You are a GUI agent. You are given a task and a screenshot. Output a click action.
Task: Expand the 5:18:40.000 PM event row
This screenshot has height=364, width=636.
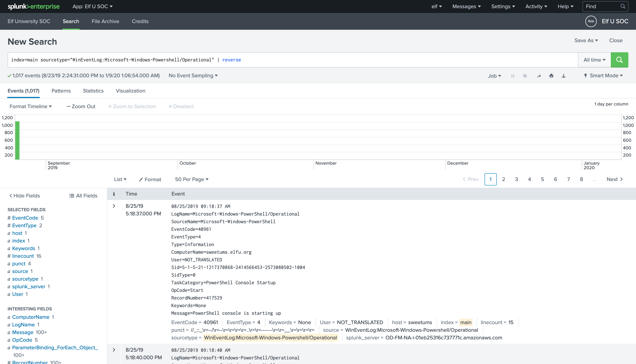114,350
